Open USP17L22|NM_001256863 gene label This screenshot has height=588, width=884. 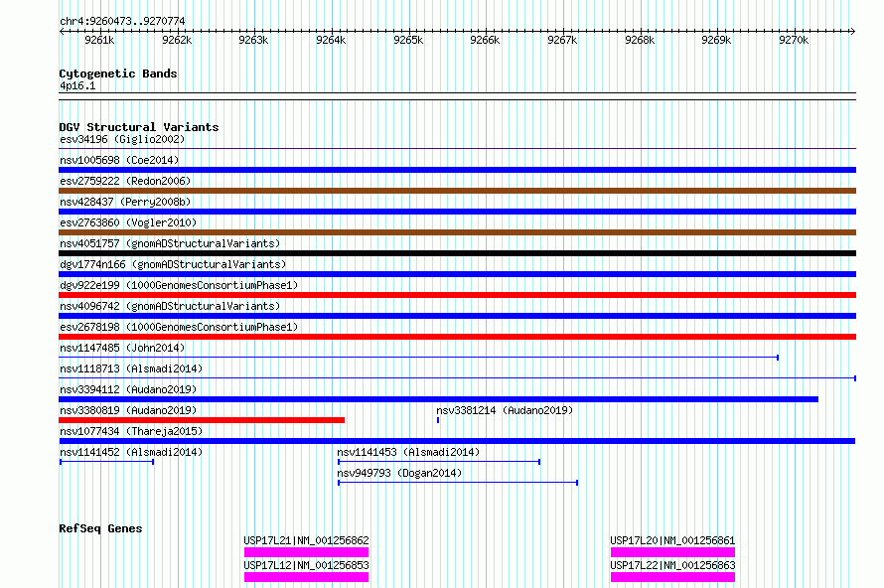[672, 565]
